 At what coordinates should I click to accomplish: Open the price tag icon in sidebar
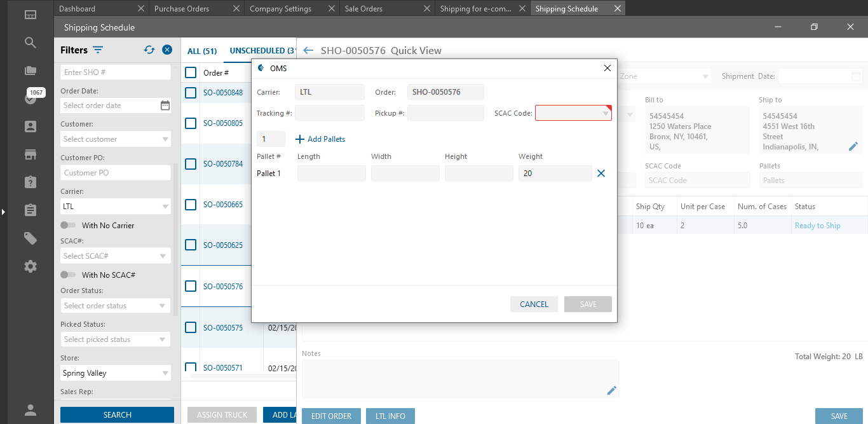[x=30, y=238]
